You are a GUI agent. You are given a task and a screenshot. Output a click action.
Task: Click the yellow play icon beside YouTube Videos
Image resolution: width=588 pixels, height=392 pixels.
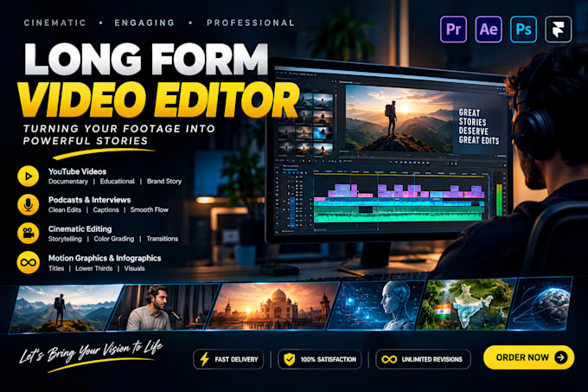coord(29,176)
